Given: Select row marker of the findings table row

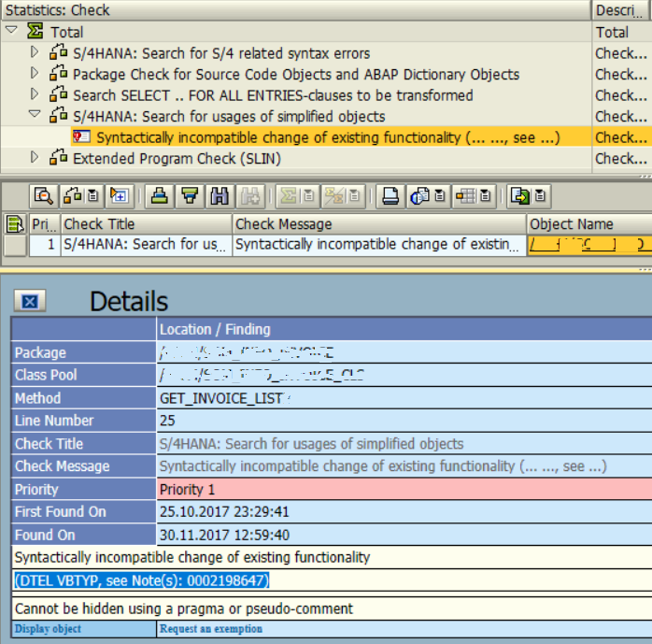Looking at the screenshot, I should coord(15,245).
